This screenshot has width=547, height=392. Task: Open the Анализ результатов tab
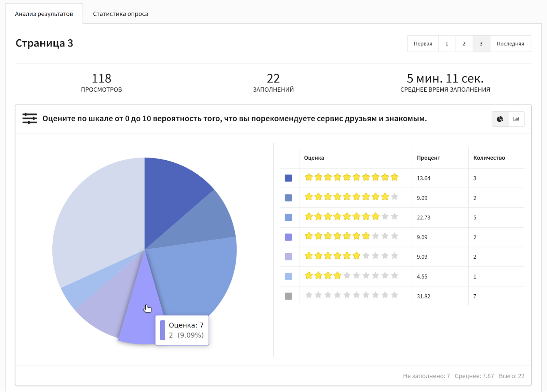coord(44,14)
